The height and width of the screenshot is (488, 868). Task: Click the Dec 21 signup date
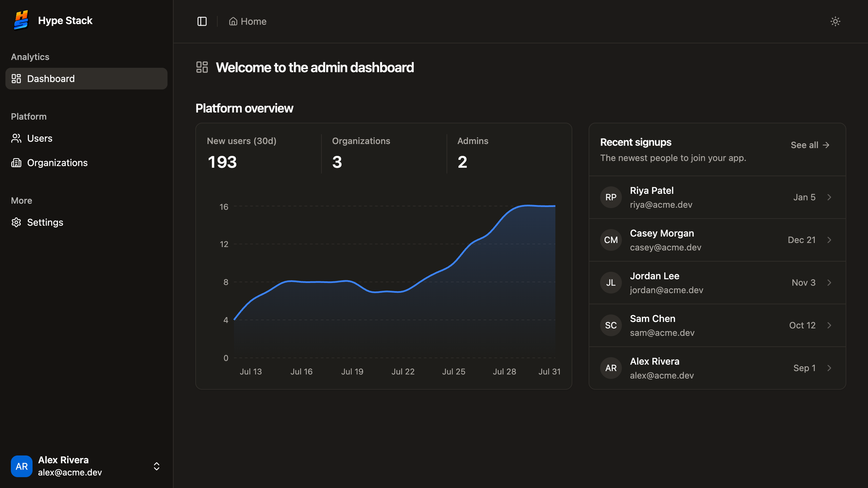[802, 240]
